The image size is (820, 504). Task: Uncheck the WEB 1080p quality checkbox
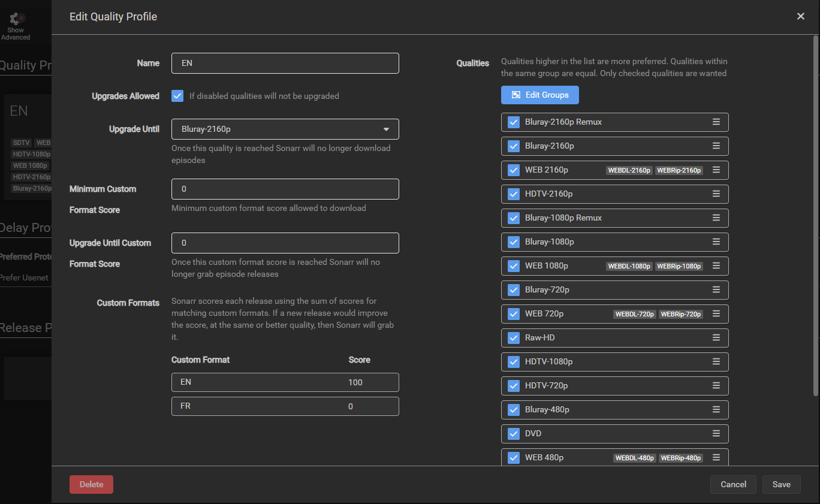tap(514, 266)
